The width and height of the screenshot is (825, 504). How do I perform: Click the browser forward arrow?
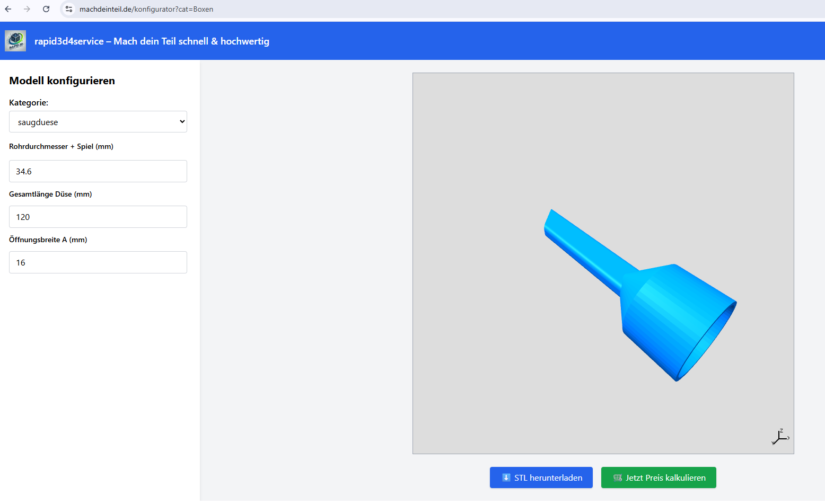pos(27,9)
